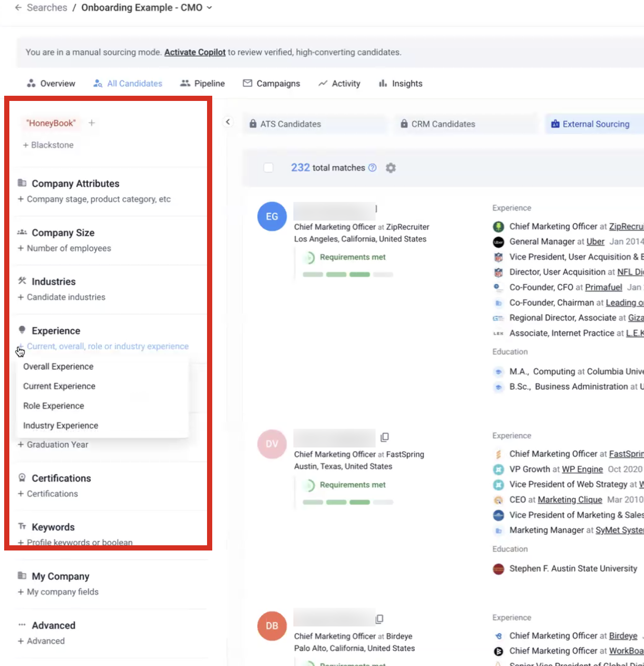
Task: Open the WorkBoard company link
Action: pos(626,651)
